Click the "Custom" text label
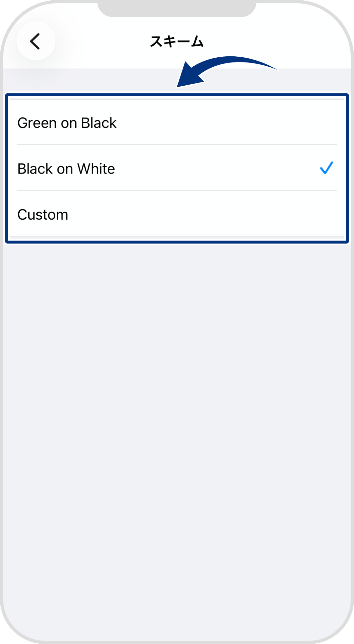Viewport: 354px width, 644px height. 43,215
